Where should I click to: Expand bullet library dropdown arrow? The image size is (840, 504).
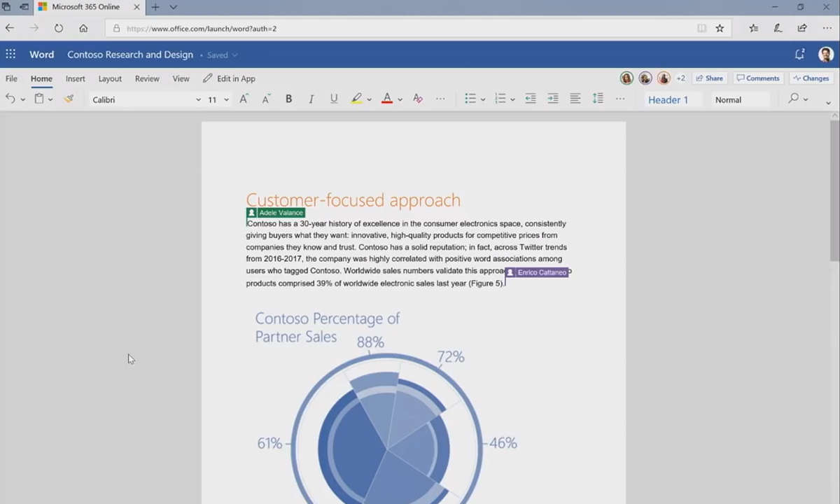pyautogui.click(x=483, y=100)
